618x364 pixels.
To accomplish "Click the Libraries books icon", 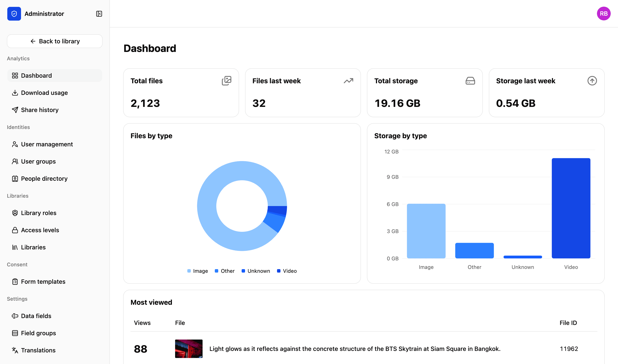I will point(15,247).
